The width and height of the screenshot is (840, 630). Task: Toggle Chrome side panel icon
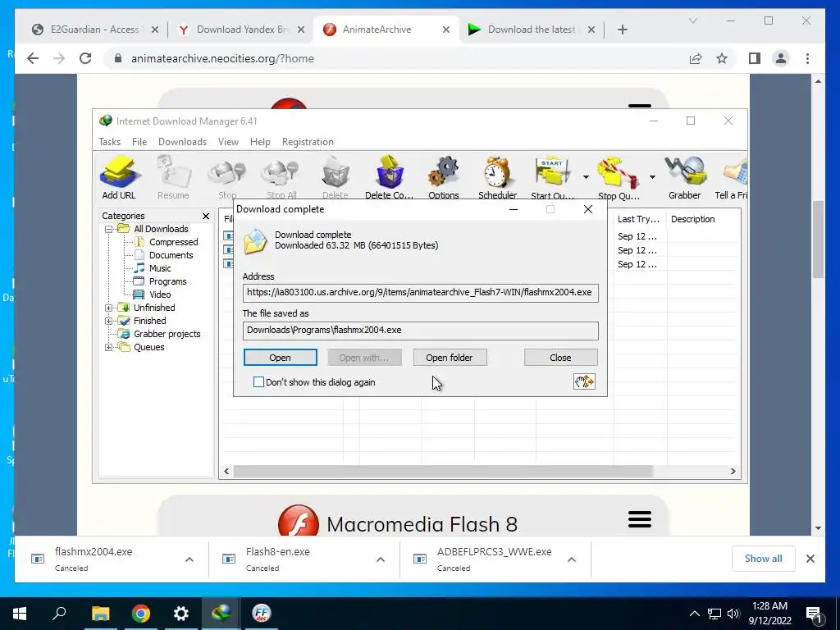click(x=755, y=58)
